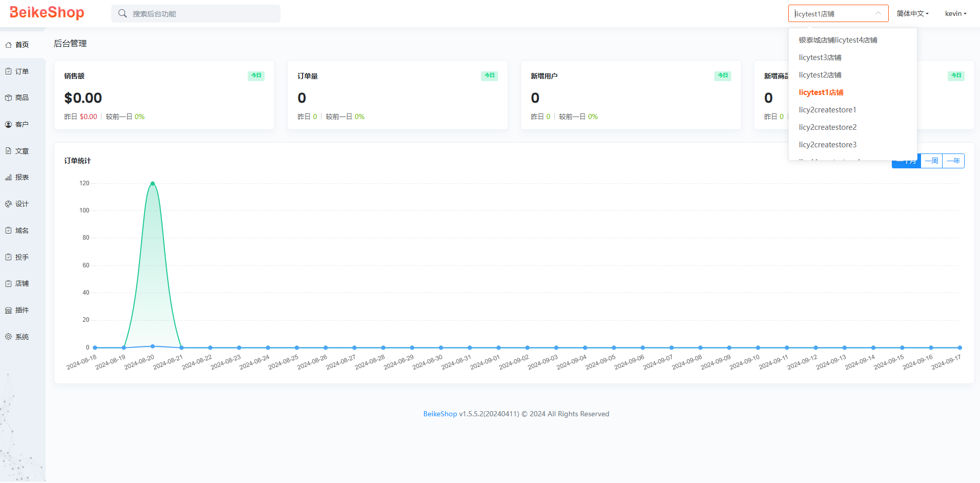Click the 订单 orders icon

pyautogui.click(x=8, y=71)
